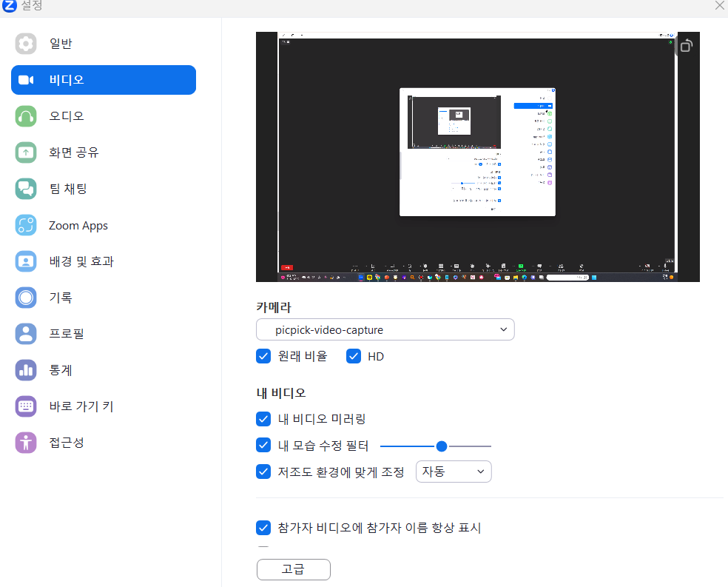Uncheck the 원래 비율 checkbox
The height and width of the screenshot is (587, 728).
coord(263,356)
